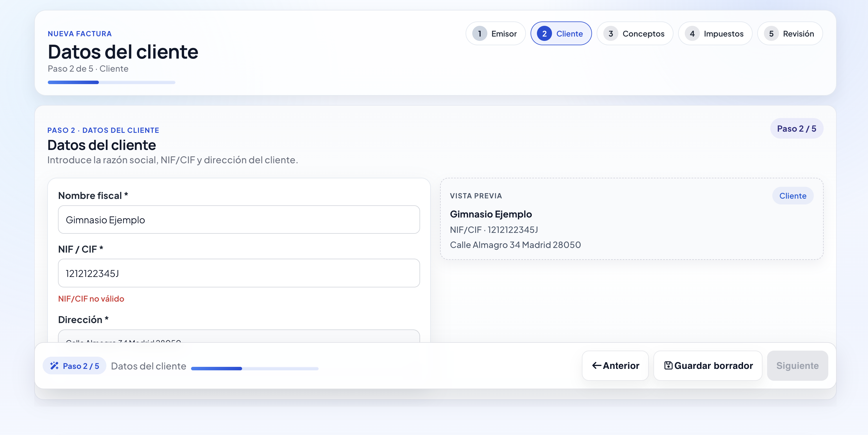Click the step 4 Impuestos number circle

click(x=692, y=33)
